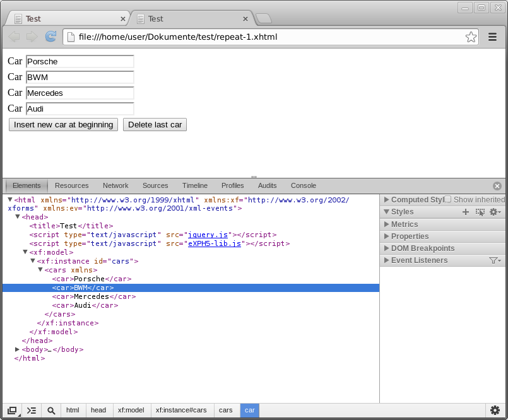This screenshot has height=420, width=508.
Task: Click Insert new car at beginning button
Action: 64,125
